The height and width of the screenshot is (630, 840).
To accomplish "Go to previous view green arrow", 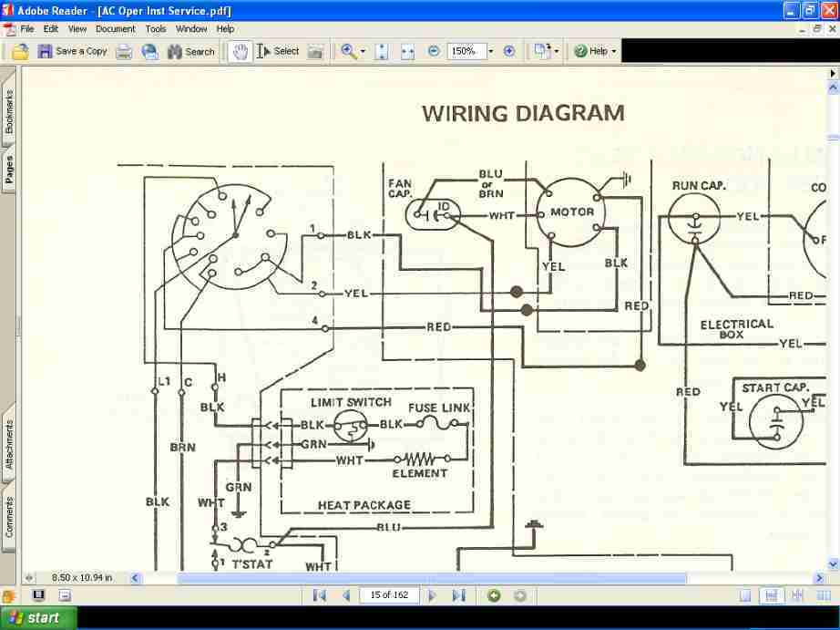I will pyautogui.click(x=494, y=595).
